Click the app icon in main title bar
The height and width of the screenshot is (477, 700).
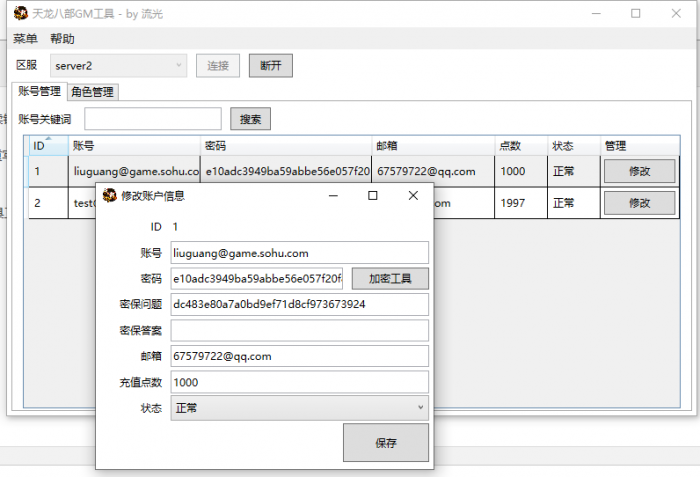(x=21, y=13)
